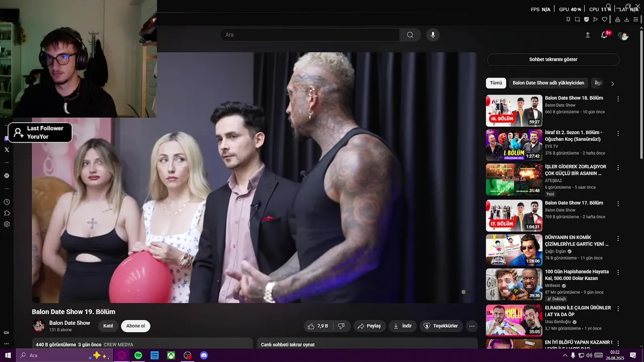This screenshot has height=362, width=644.
Task: Open the downloads icon in Opera toolbar
Action: pyautogui.click(x=626, y=20)
